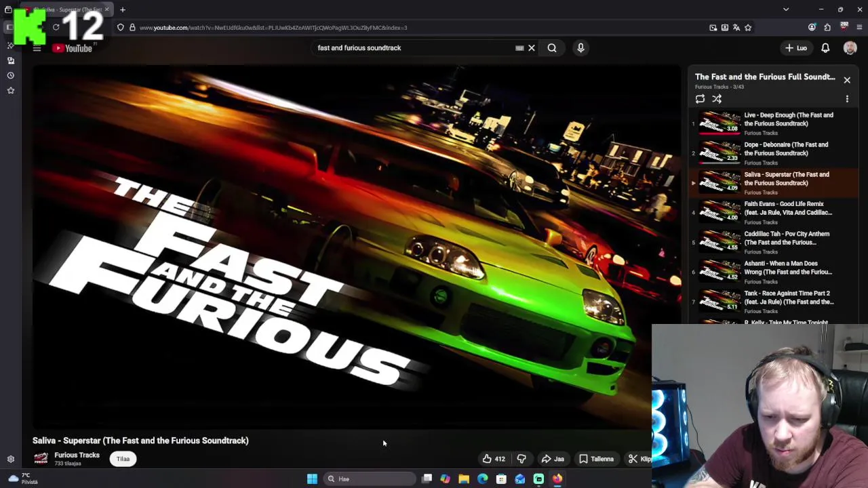Image resolution: width=868 pixels, height=488 pixels.
Task: Like the video with 412 likes
Action: (x=494, y=459)
